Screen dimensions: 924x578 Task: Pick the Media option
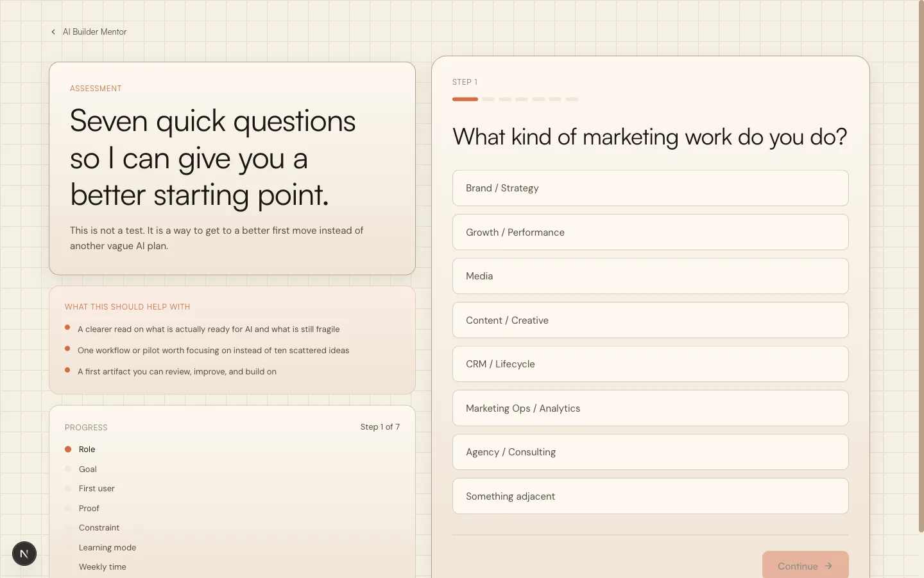650,276
